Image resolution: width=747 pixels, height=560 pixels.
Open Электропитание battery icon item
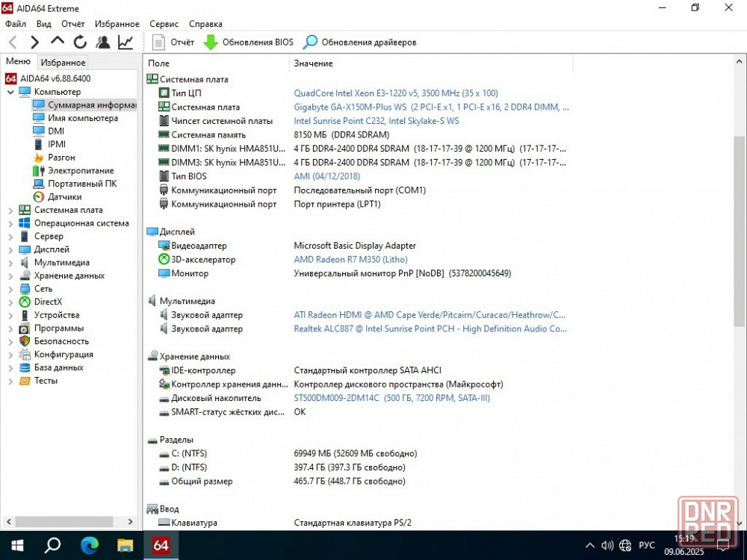(73, 170)
